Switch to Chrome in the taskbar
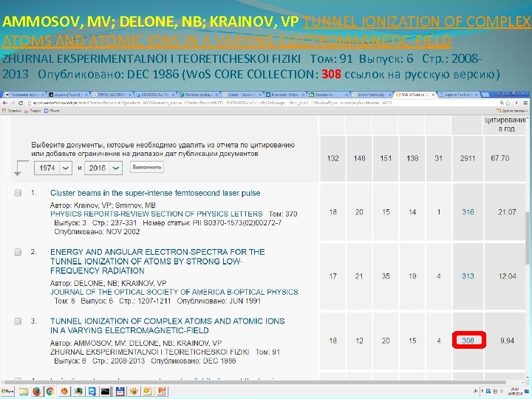The height and width of the screenshot is (399, 532). [x=50, y=392]
